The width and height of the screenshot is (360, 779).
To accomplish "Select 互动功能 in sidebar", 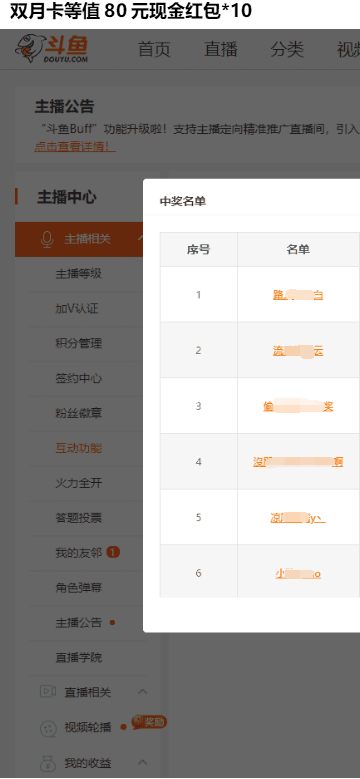I will 78,448.
